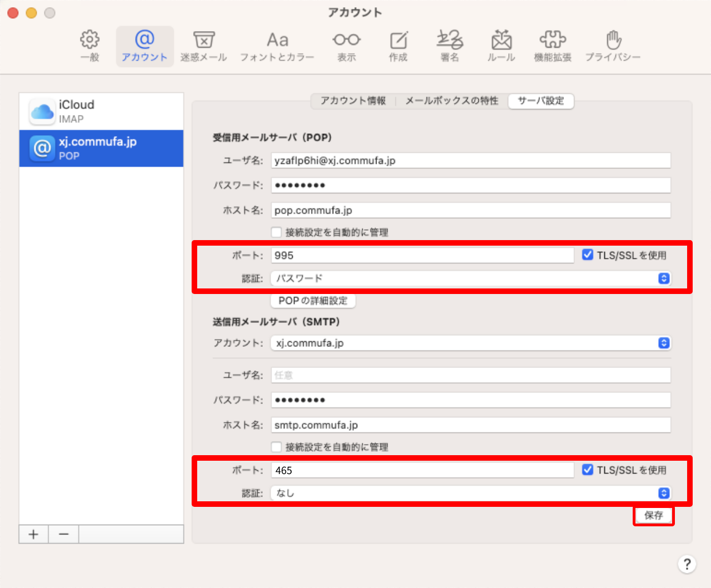Toggle SMTP 接続設定を自動的に管理 checkbox
The height and width of the screenshot is (588, 711).
(276, 447)
